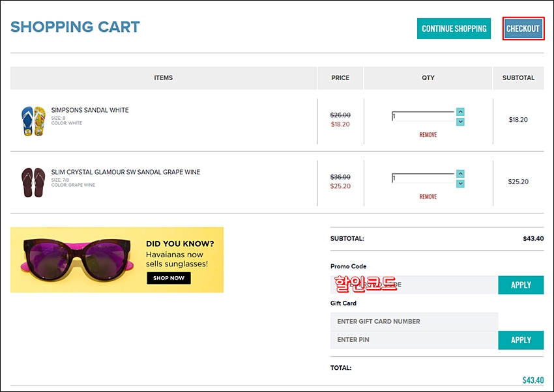Remove the Simpsons Sandal White item
The image size is (554, 392).
[x=428, y=135]
